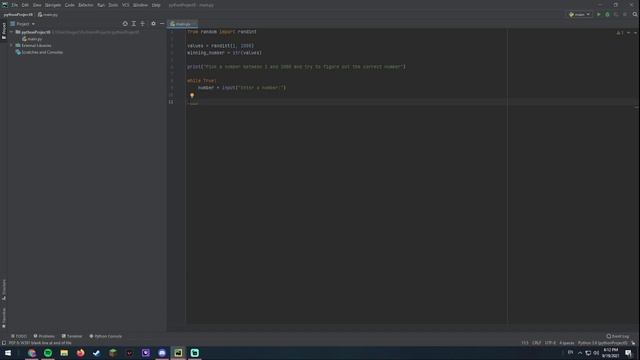Click the Python interpreter selector in status bar

[603, 343]
